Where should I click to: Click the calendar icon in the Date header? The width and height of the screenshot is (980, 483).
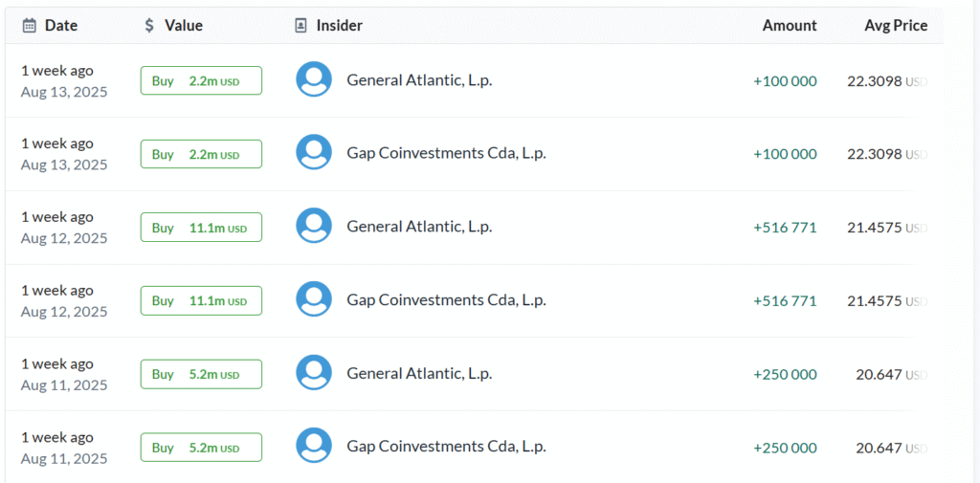(30, 26)
